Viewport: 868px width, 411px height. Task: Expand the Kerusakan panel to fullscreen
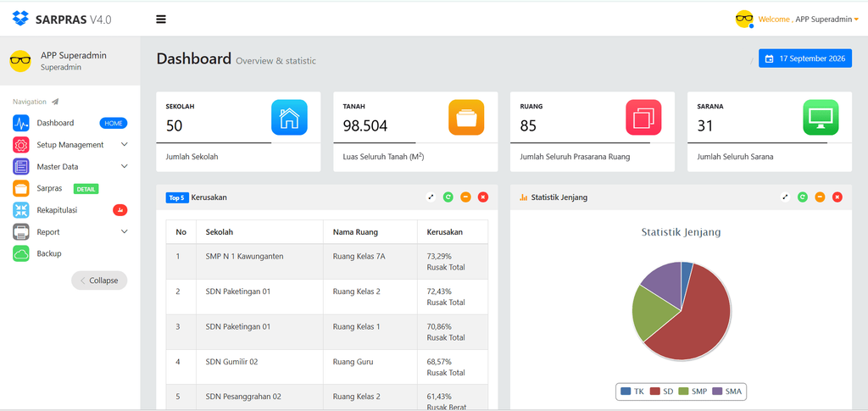point(431,197)
